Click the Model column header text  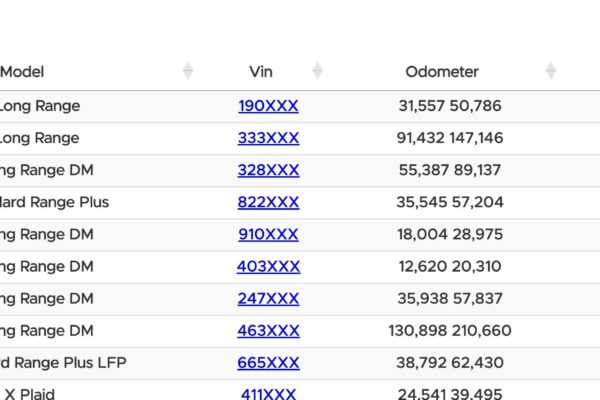point(22,72)
